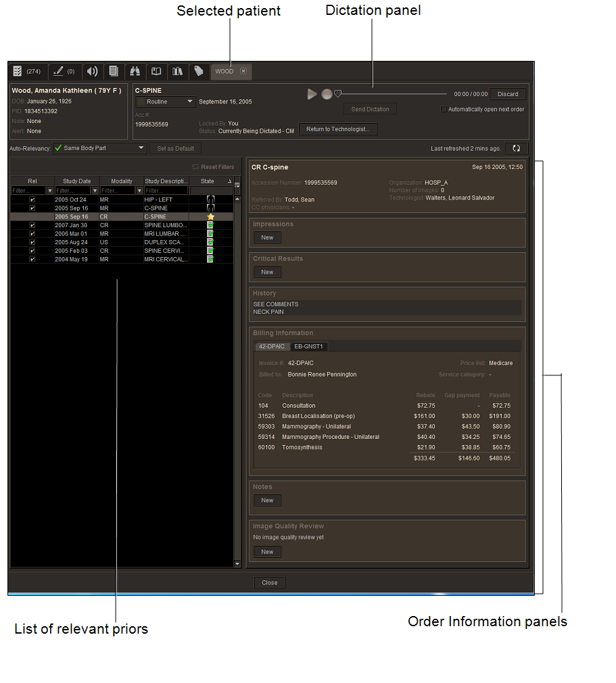This screenshot has width=616, height=683.
Task: Click the refresh icon beside last refreshed
Action: pos(517,148)
